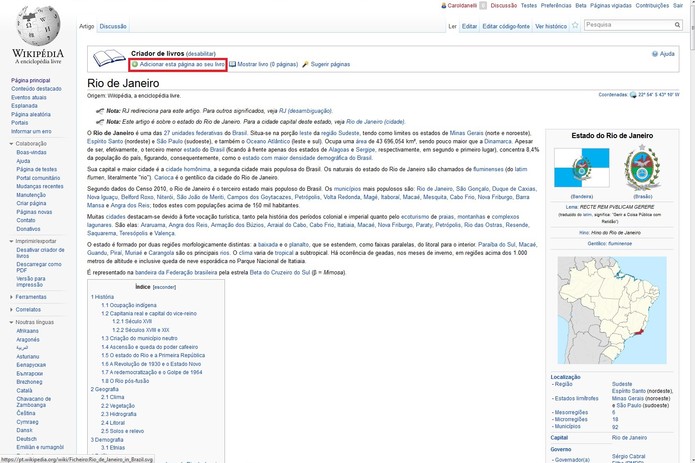695x463 pixels.
Task: Click Versão para impressão link
Action: click(x=31, y=282)
